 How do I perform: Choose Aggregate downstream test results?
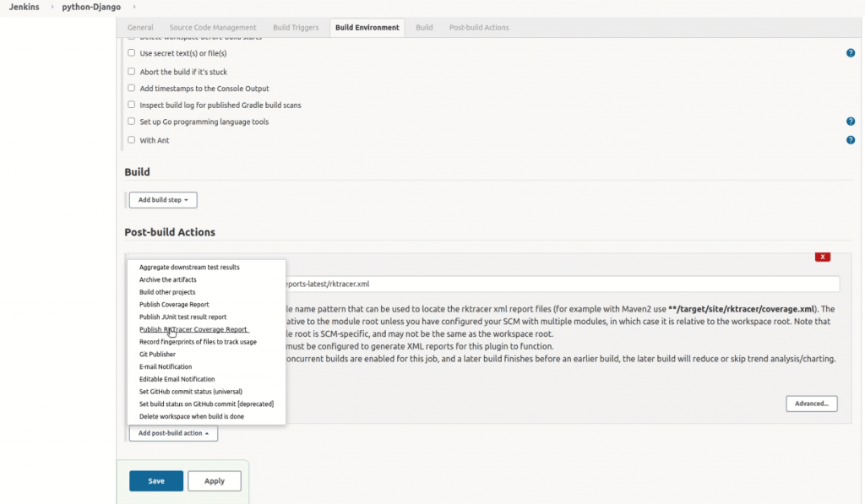[x=189, y=267]
